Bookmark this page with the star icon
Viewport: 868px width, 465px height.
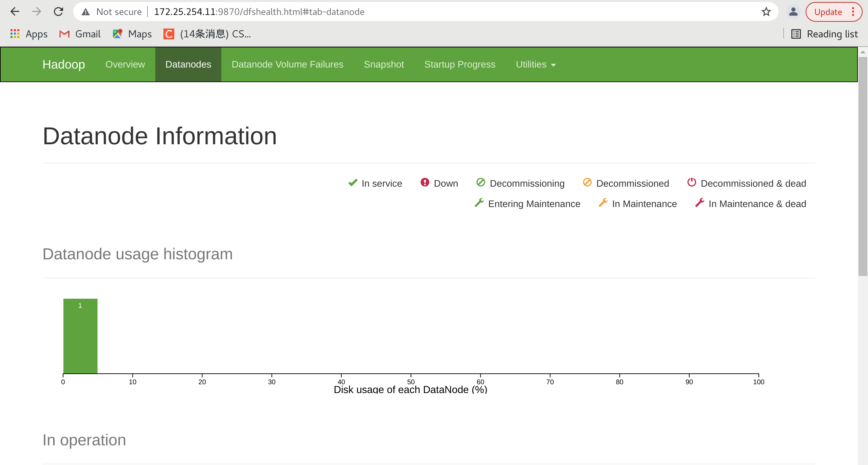point(766,12)
